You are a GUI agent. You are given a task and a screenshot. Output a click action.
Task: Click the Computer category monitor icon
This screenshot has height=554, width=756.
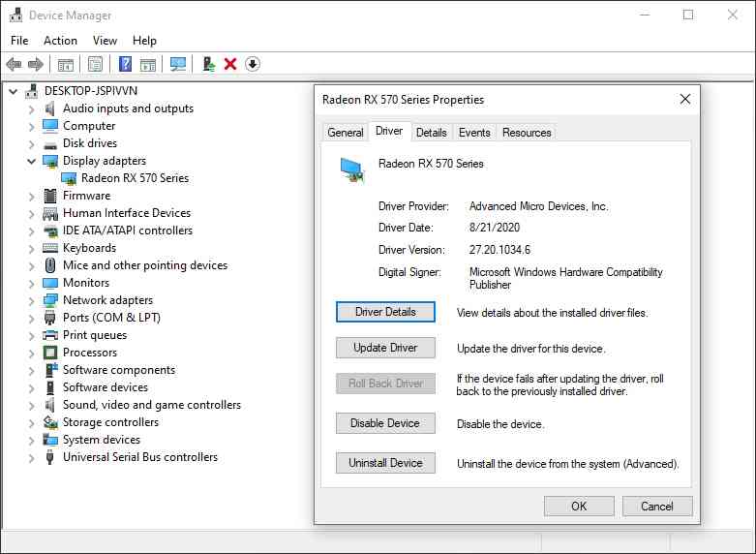point(50,126)
